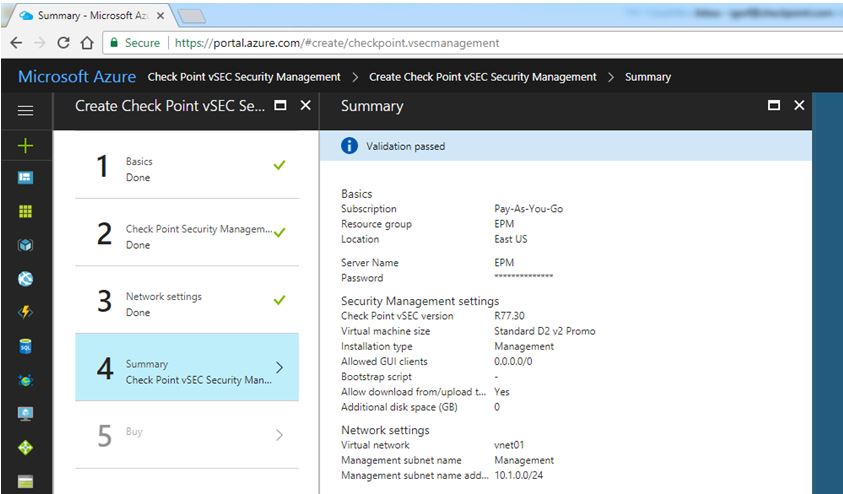Open step 1 Basics
This screenshot has height=494, width=843.
click(x=187, y=166)
